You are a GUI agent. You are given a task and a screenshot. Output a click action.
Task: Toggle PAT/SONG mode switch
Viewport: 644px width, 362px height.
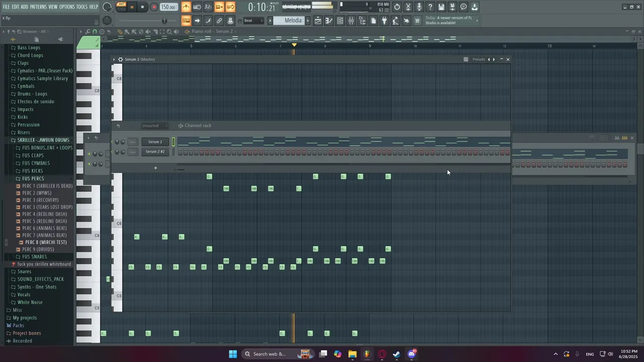pyautogui.click(x=121, y=7)
